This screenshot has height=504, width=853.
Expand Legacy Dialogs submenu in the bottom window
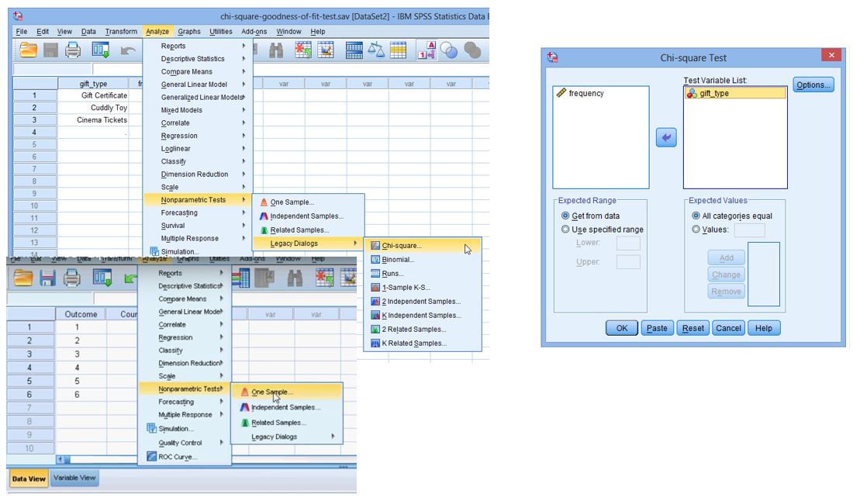tap(287, 437)
